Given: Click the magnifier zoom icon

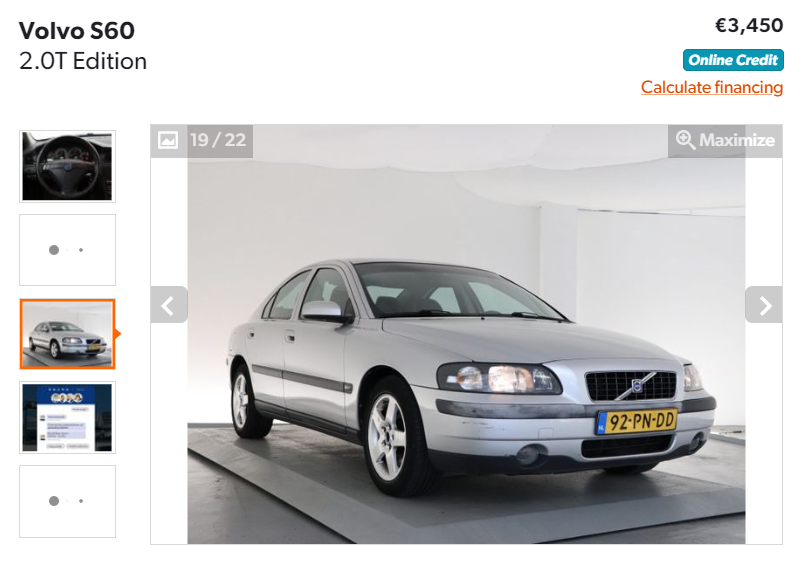Looking at the screenshot, I should pyautogui.click(x=685, y=140).
